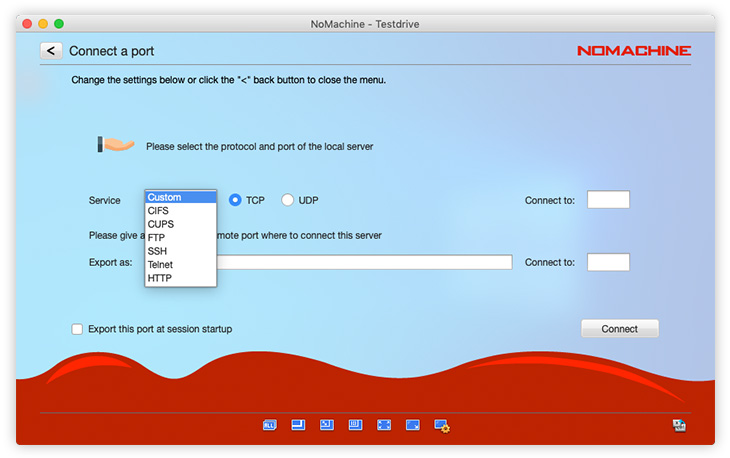
Task: Select FTP from the Service list
Action: 157,238
